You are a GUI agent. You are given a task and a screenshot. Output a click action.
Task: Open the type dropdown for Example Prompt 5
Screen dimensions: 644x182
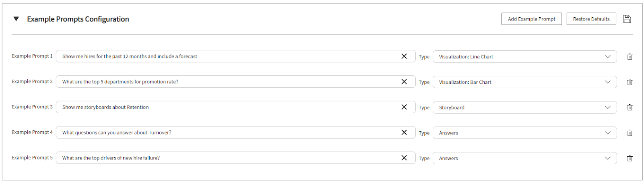[524, 158]
